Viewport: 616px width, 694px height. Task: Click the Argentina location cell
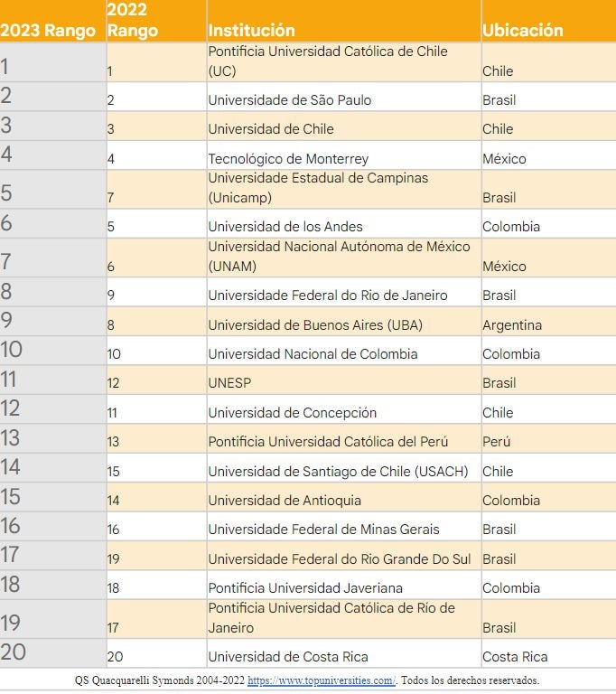(512, 325)
